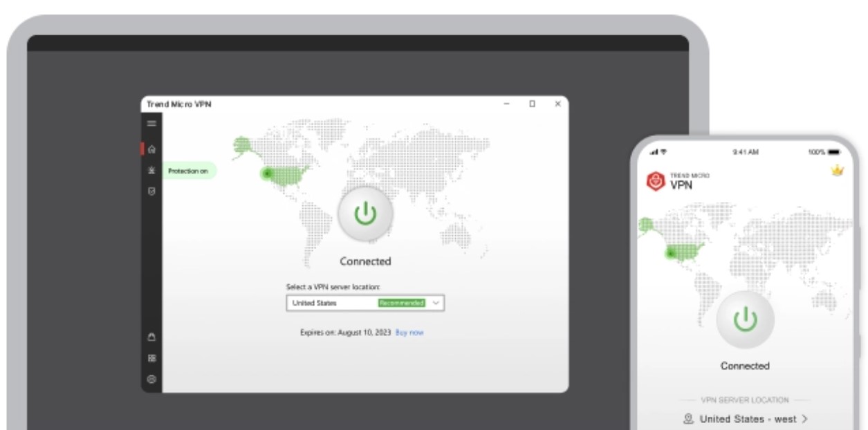Tap US location marker on phone map
This screenshot has width=868, height=430.
tap(670, 254)
